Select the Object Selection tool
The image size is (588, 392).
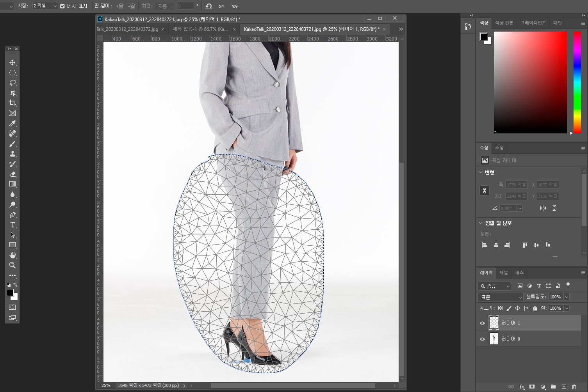pyautogui.click(x=12, y=93)
